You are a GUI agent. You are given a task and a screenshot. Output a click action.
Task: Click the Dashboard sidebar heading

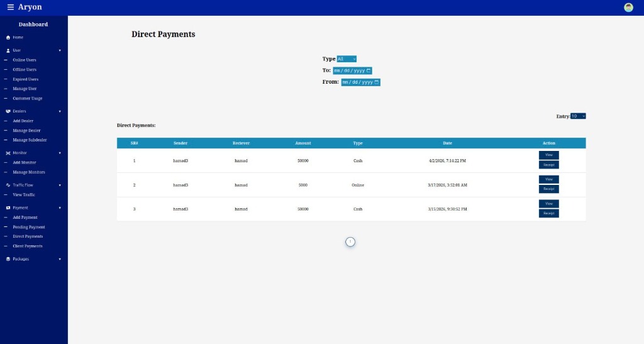click(33, 25)
